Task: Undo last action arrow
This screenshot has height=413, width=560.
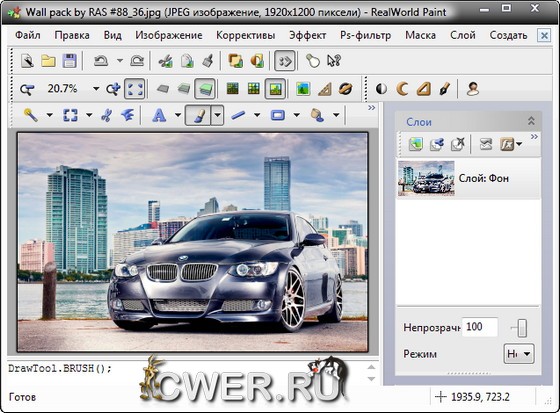Action: pos(101,60)
